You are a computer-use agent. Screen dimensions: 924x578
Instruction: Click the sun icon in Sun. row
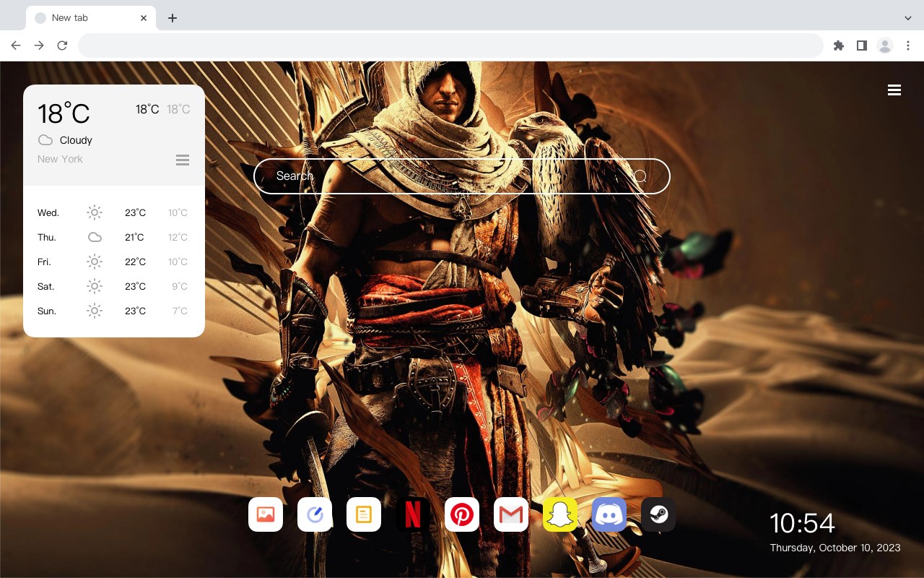click(x=95, y=311)
